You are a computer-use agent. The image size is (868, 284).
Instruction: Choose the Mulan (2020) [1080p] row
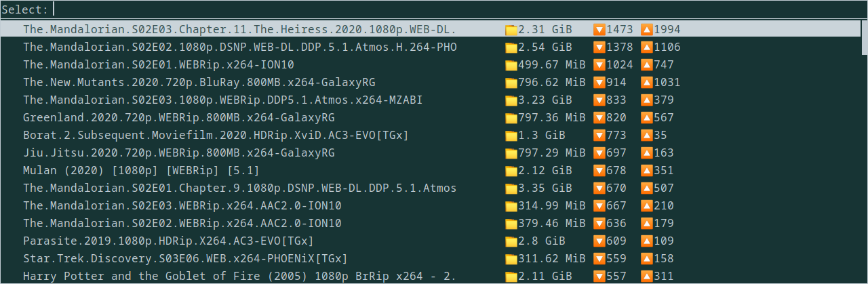[431, 171]
